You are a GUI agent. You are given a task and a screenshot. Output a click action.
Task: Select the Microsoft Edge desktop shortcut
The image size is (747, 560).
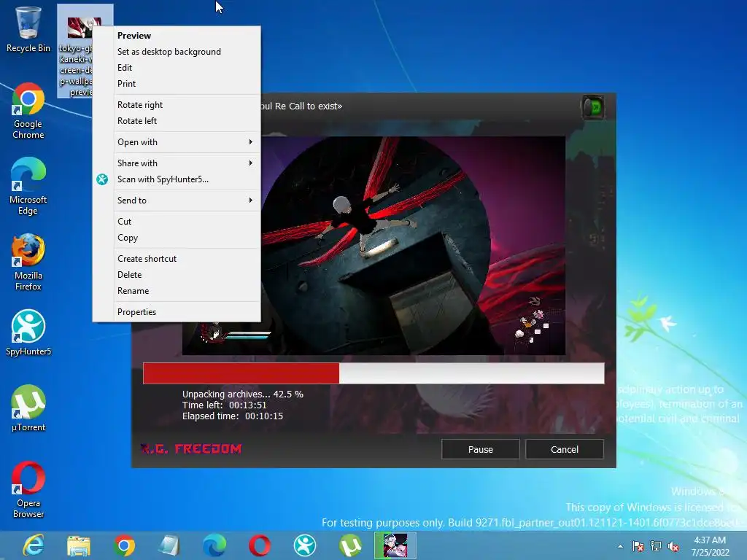[x=28, y=186]
